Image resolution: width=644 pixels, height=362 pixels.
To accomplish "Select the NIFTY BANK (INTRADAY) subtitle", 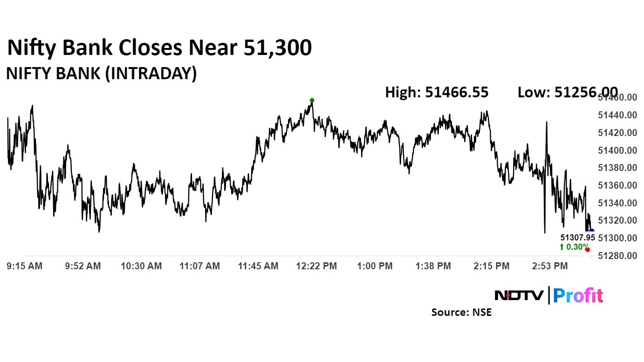I will click(x=101, y=73).
